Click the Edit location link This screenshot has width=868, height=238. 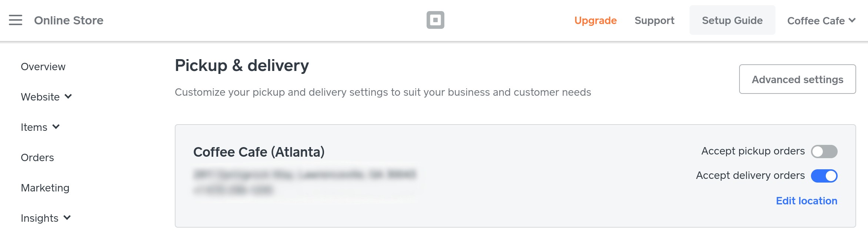pos(807,201)
